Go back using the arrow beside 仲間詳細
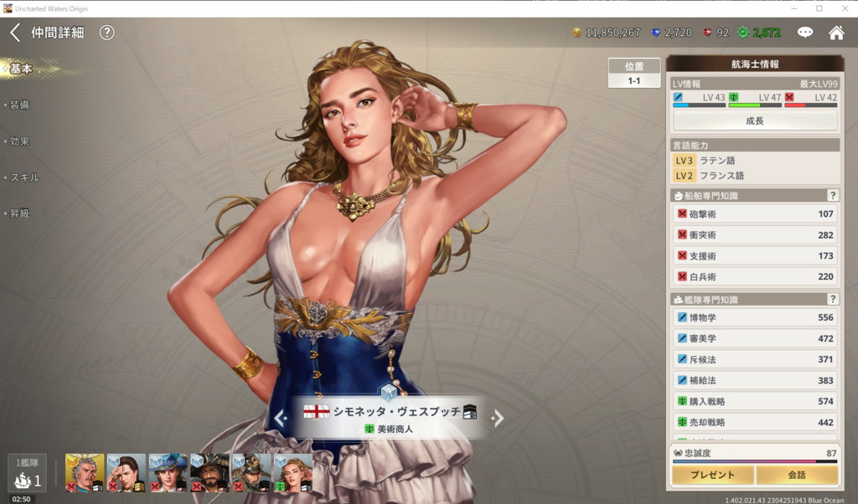Screen dimensions: 858x504 (15, 33)
